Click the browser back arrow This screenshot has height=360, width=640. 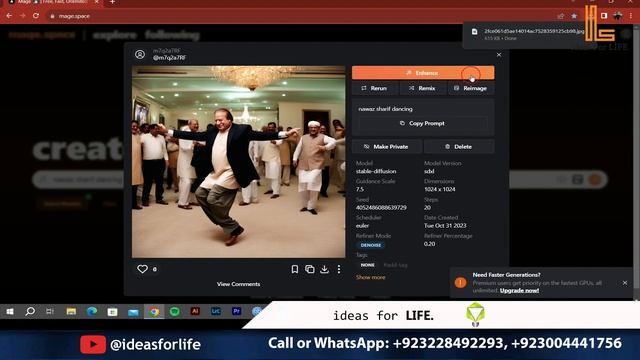(x=9, y=16)
